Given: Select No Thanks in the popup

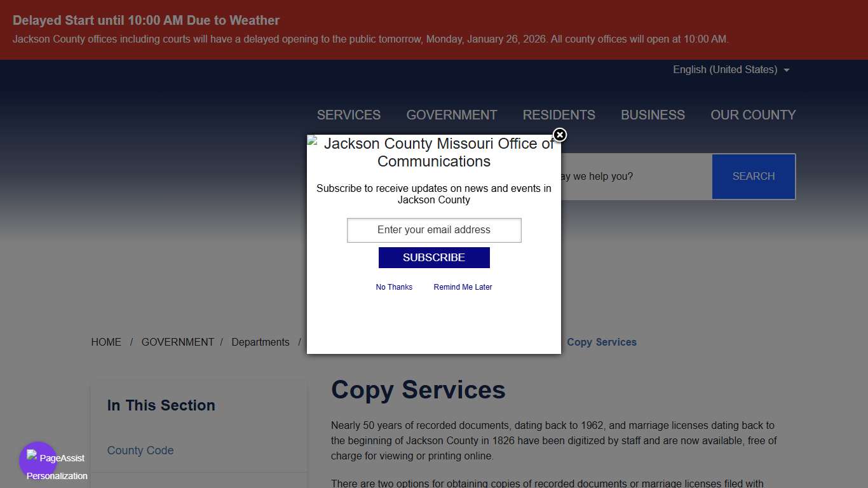Looking at the screenshot, I should pos(394,287).
